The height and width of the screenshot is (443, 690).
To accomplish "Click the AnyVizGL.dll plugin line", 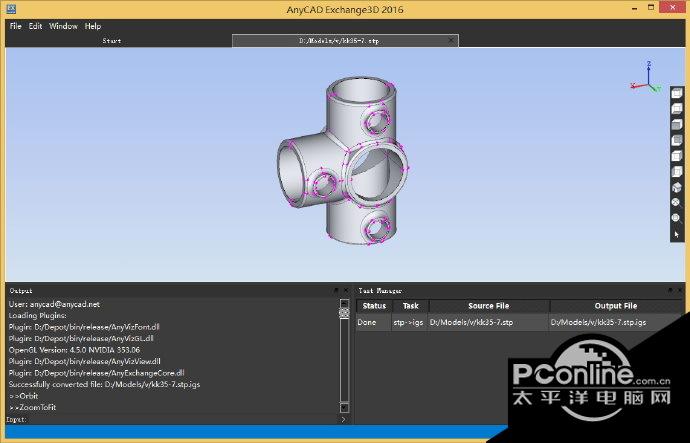I will click(x=81, y=339).
